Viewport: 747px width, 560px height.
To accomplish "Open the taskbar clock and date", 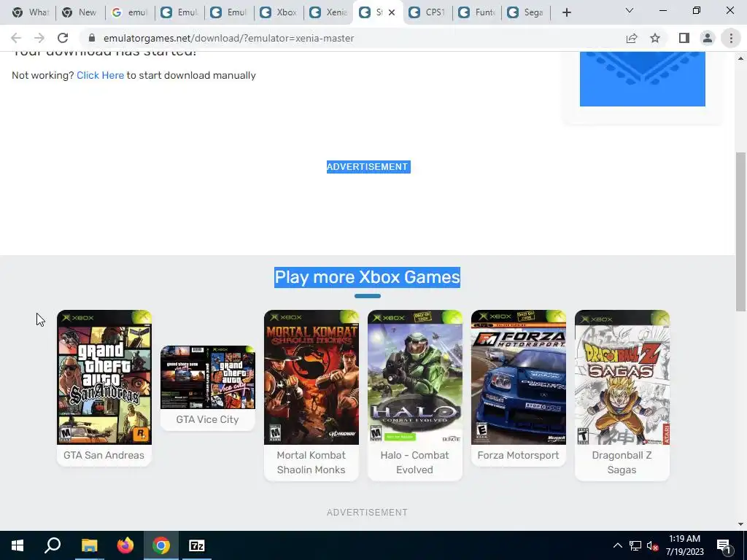I will (x=684, y=545).
